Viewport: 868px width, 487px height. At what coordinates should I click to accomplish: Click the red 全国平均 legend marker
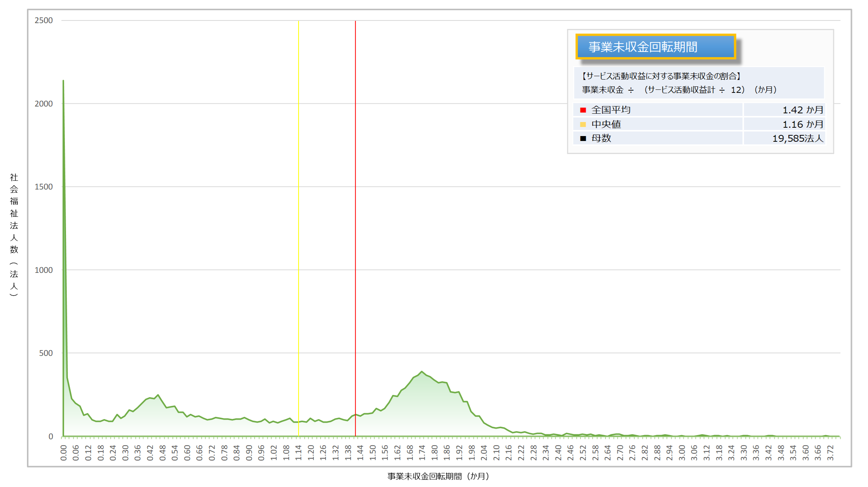pyautogui.click(x=583, y=110)
